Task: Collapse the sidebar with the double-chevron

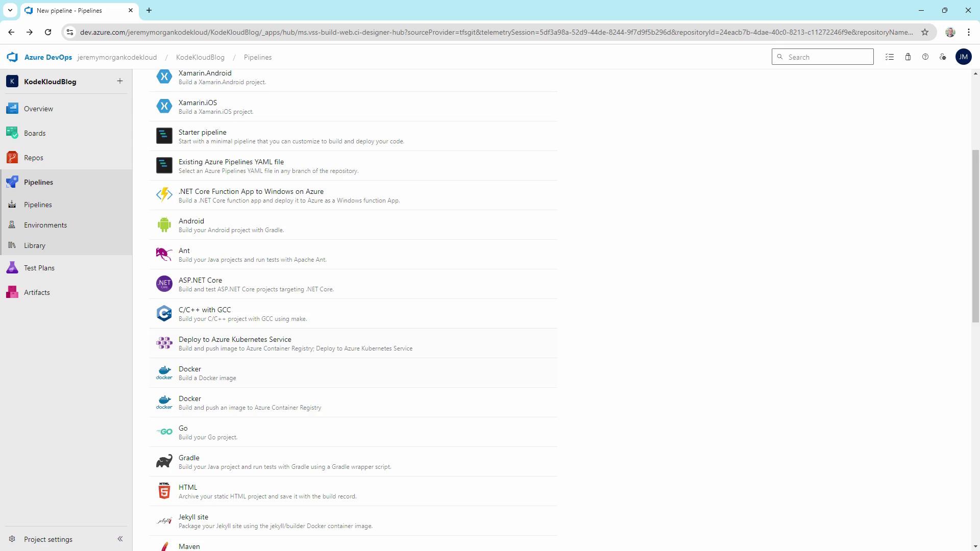Action: tap(120, 539)
